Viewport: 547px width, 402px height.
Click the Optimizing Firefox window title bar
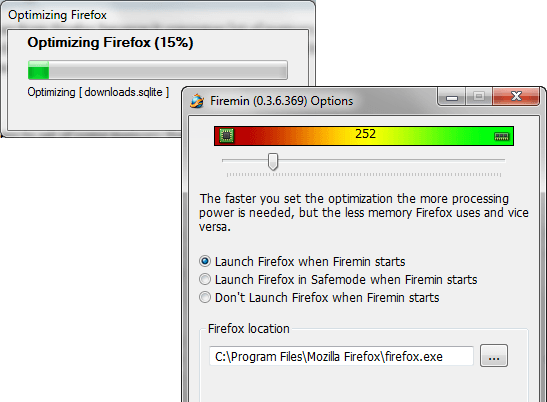pos(158,15)
